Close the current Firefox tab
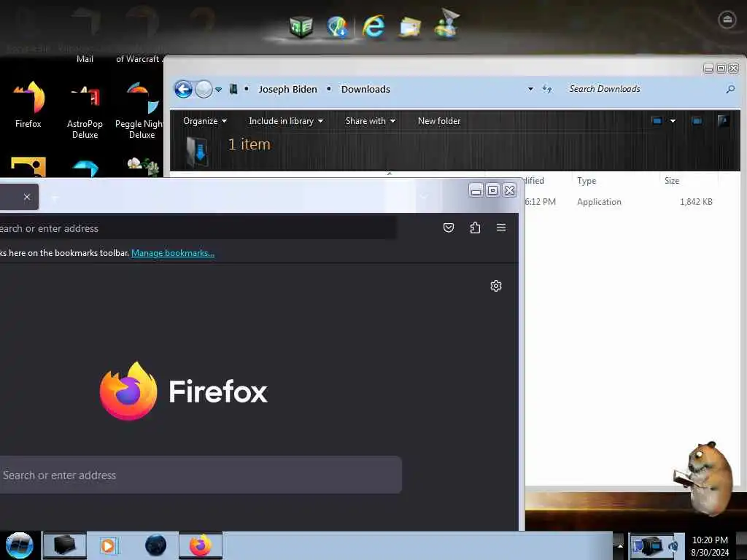 [27, 197]
